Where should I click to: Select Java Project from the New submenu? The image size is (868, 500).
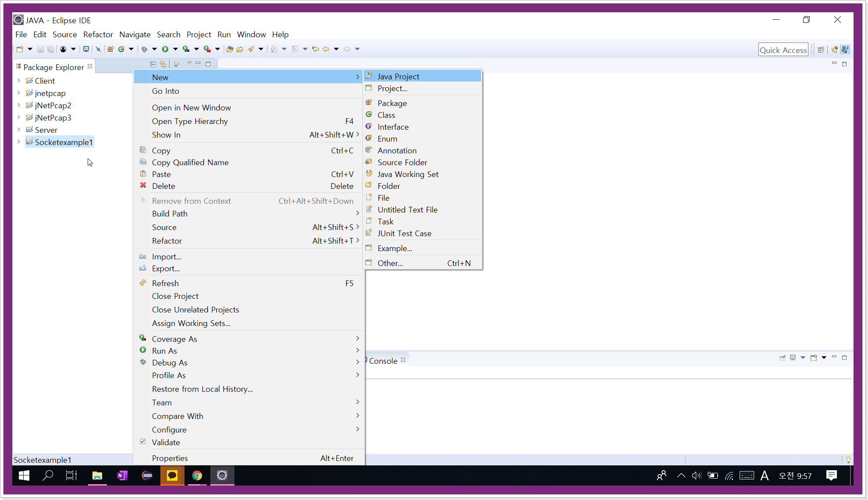click(423, 76)
